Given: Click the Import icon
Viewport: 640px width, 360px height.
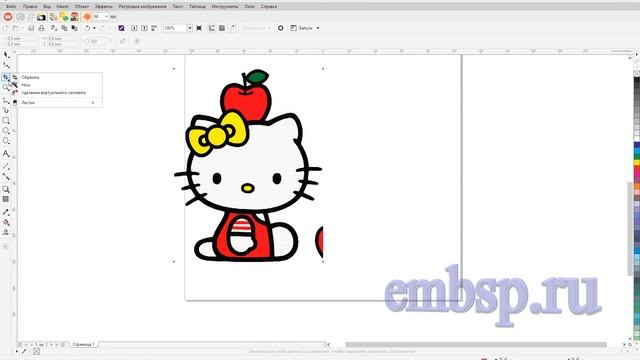Looking at the screenshot, I should 134,28.
